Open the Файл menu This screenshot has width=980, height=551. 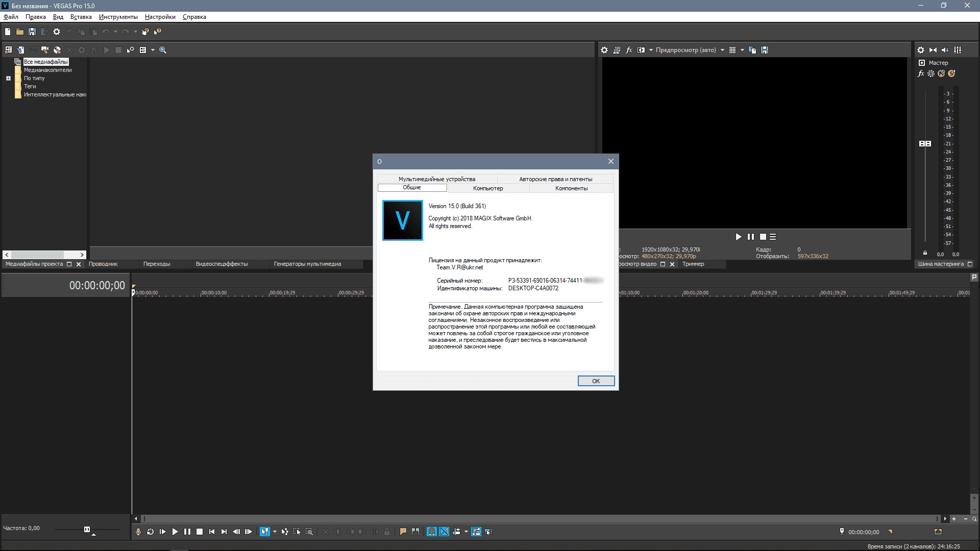pos(11,17)
